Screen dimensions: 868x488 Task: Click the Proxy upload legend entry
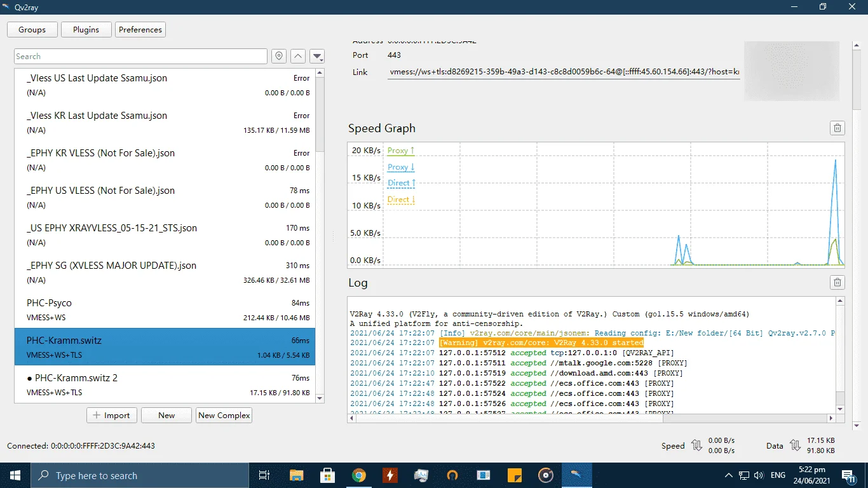point(401,151)
